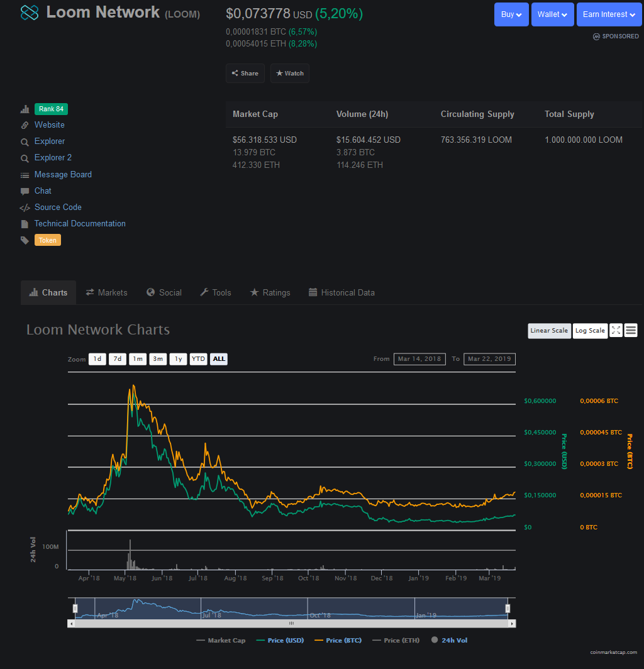Set chart zoom to ALL
The height and width of the screenshot is (669, 644).
click(219, 359)
